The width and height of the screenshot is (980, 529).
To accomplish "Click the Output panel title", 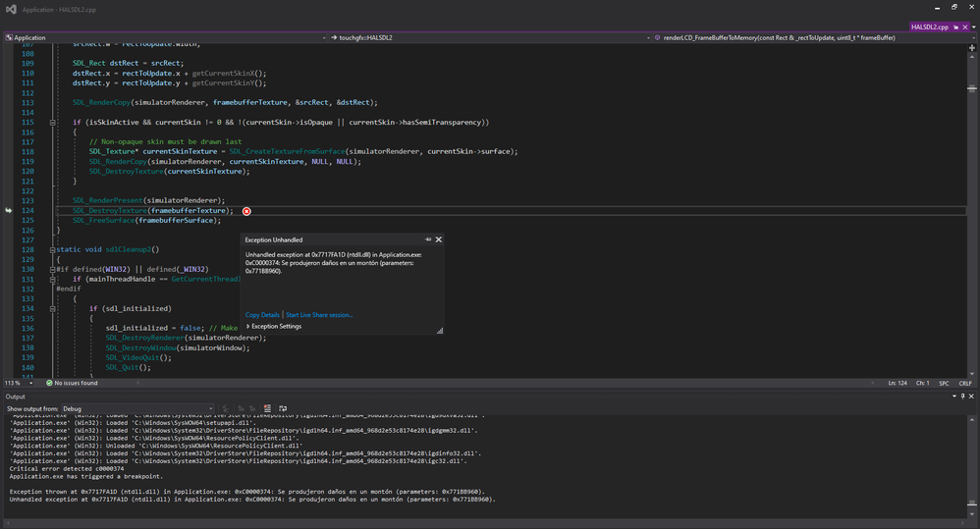I will tap(15, 397).
